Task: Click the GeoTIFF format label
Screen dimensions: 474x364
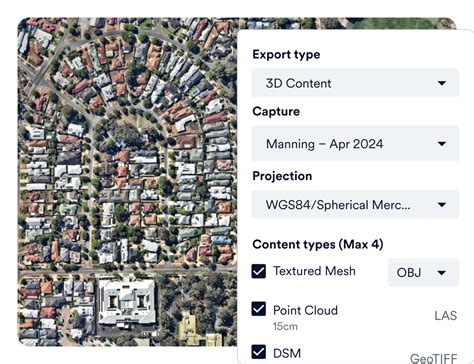Action: [434, 358]
